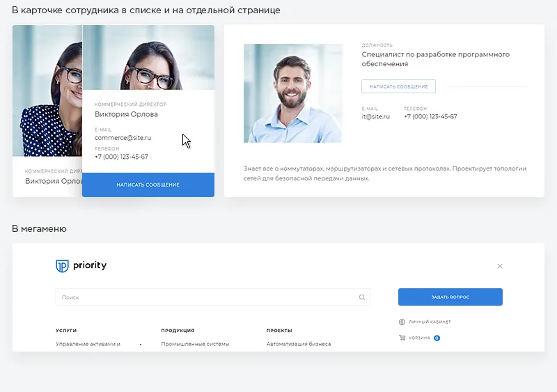Click phone number under Виктория Орлова's email
Screen dimensions: 557x392
pyautogui.click(x=121, y=157)
